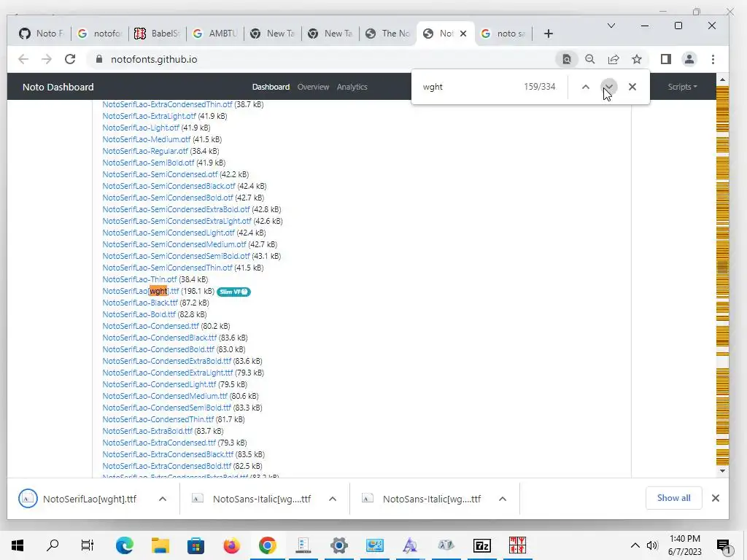Close the downloads bar
This screenshot has height=560, width=747.
(x=715, y=498)
